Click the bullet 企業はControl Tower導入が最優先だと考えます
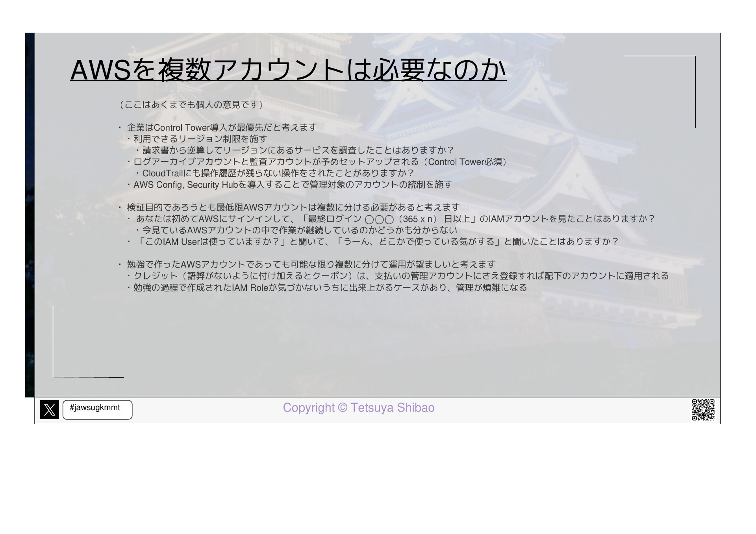 point(218,127)
